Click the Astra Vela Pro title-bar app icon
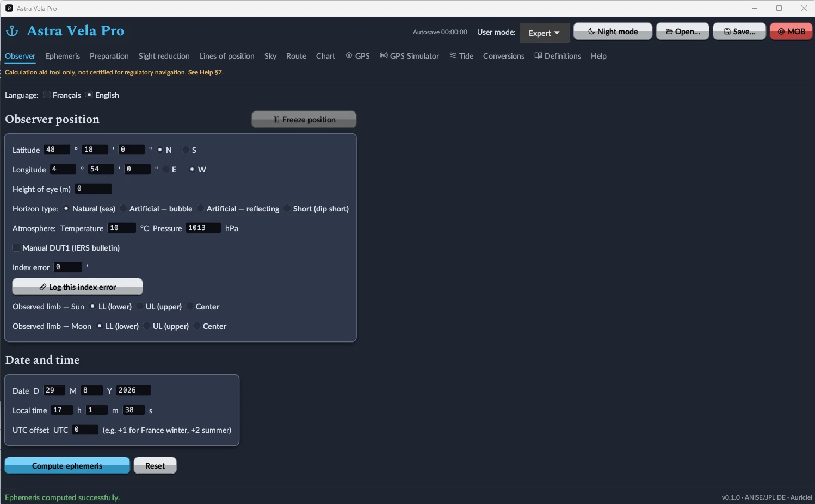 (9, 8)
